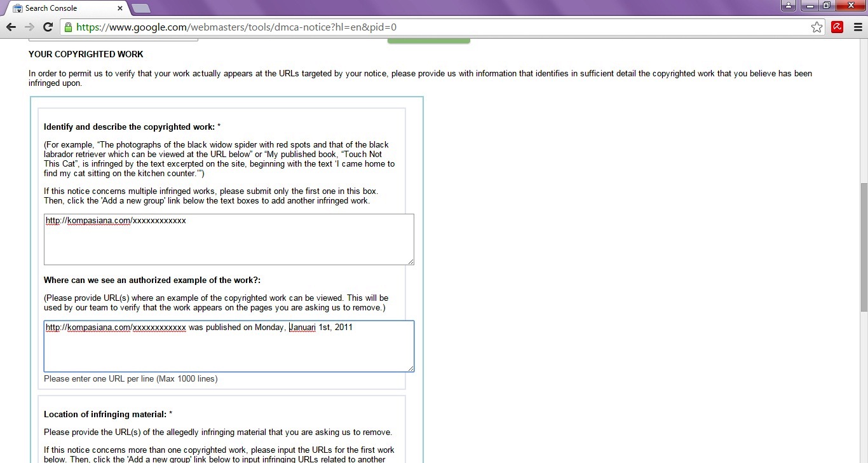
Task: Click the Chrome user profile icon
Action: point(788,6)
